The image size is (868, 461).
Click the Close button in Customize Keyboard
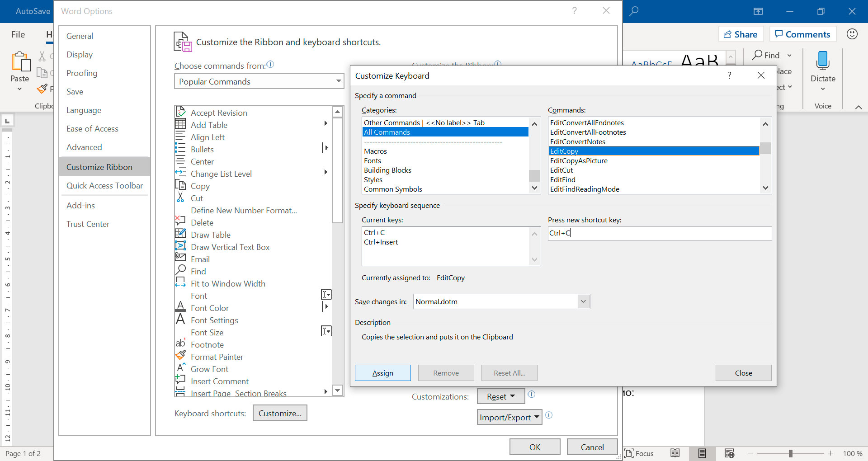tap(744, 373)
